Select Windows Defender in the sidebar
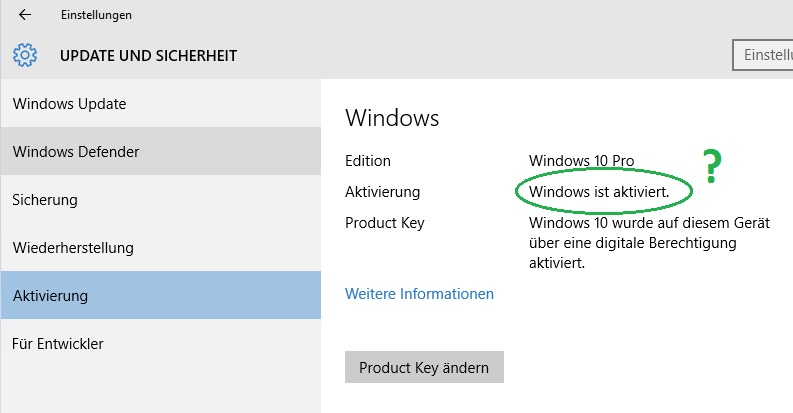This screenshot has width=793, height=413. (x=161, y=151)
